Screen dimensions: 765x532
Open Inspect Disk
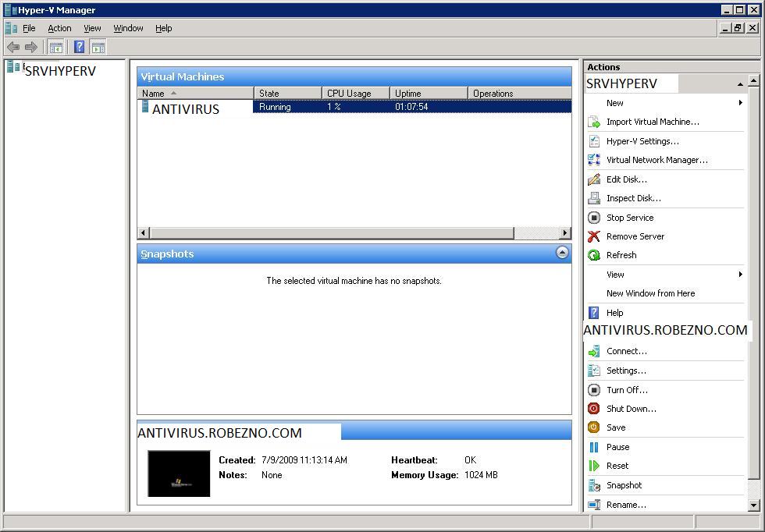point(635,198)
